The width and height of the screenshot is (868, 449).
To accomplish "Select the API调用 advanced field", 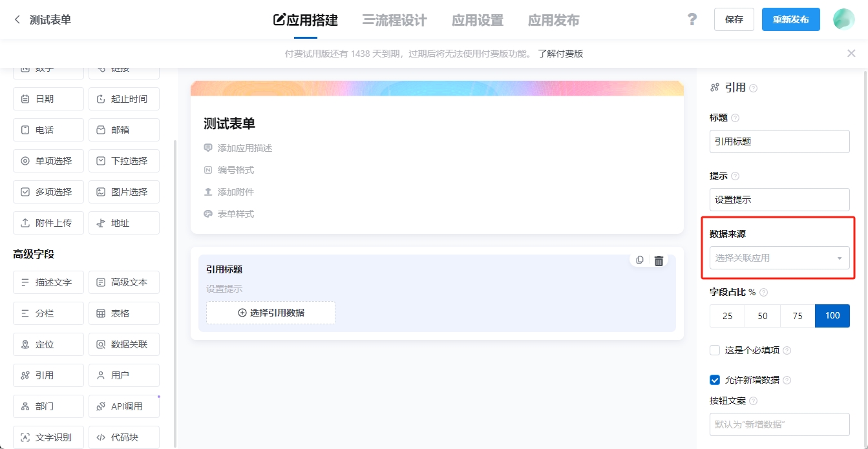I will click(123, 406).
